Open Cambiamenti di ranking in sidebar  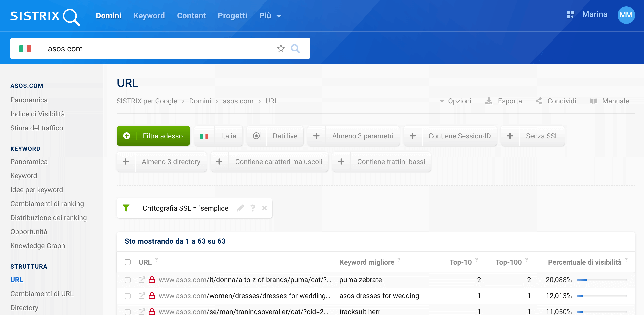47,204
